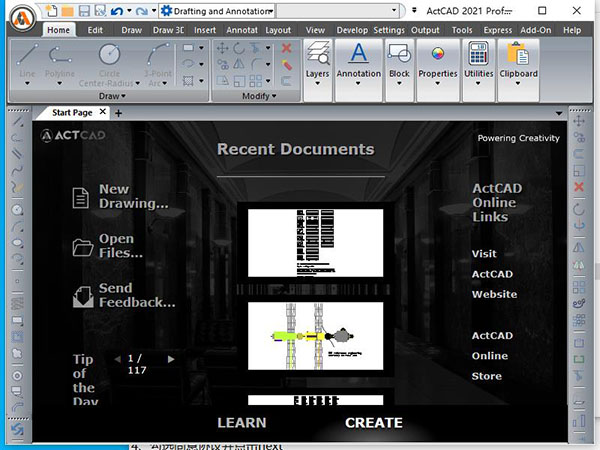The height and width of the screenshot is (450, 600).
Task: Click the Fillet tool in Modify panel
Action: point(256,64)
